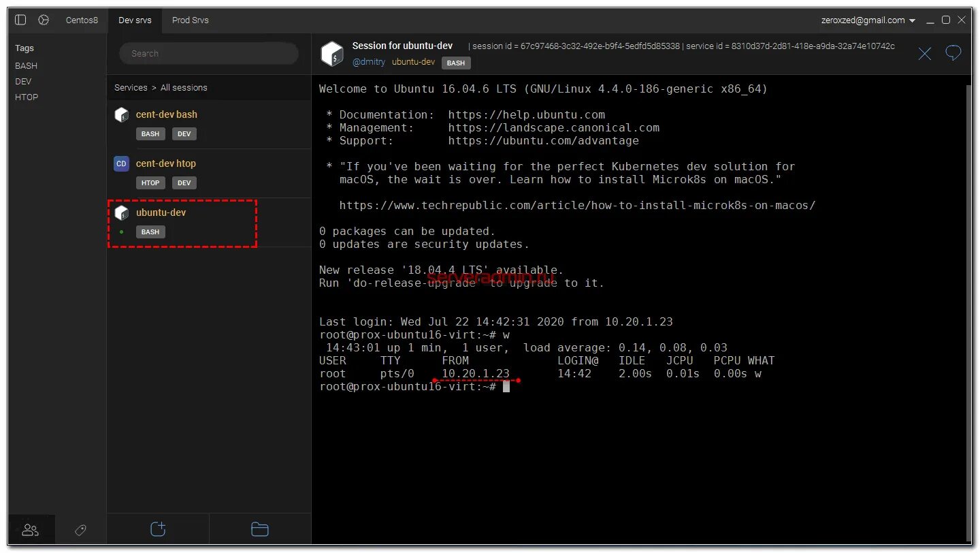980x553 pixels.
Task: Open the cent-dev bash session
Action: [x=209, y=125]
